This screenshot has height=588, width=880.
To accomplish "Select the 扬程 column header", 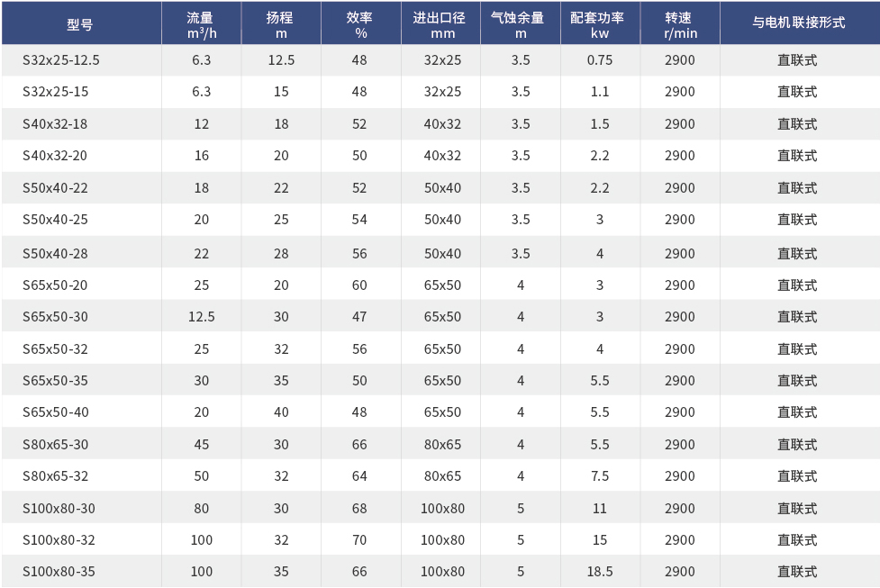I will tap(281, 24).
